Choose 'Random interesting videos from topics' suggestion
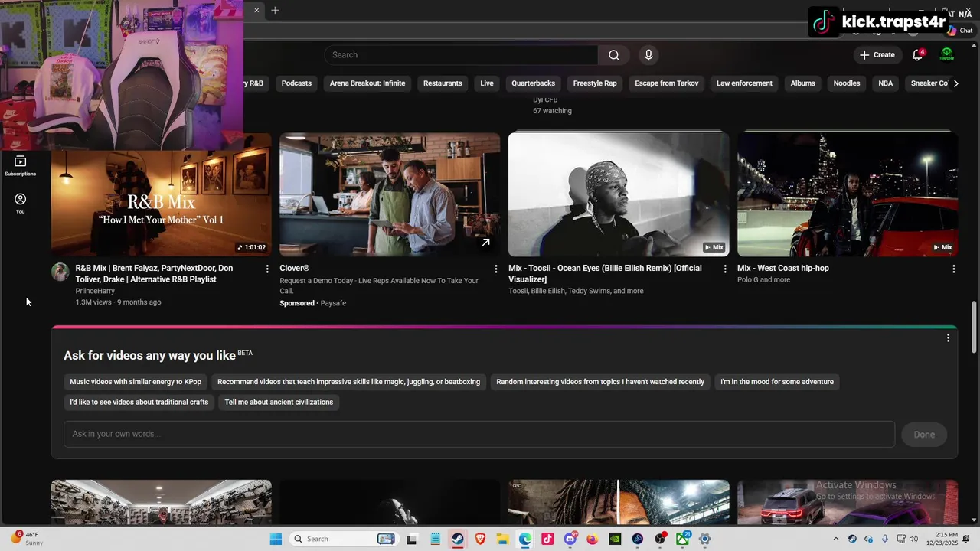Image resolution: width=980 pixels, height=551 pixels. coord(600,382)
